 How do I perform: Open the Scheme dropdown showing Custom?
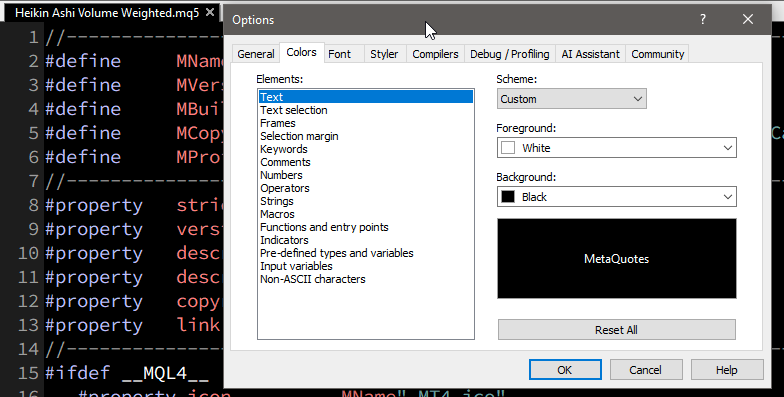(x=572, y=99)
